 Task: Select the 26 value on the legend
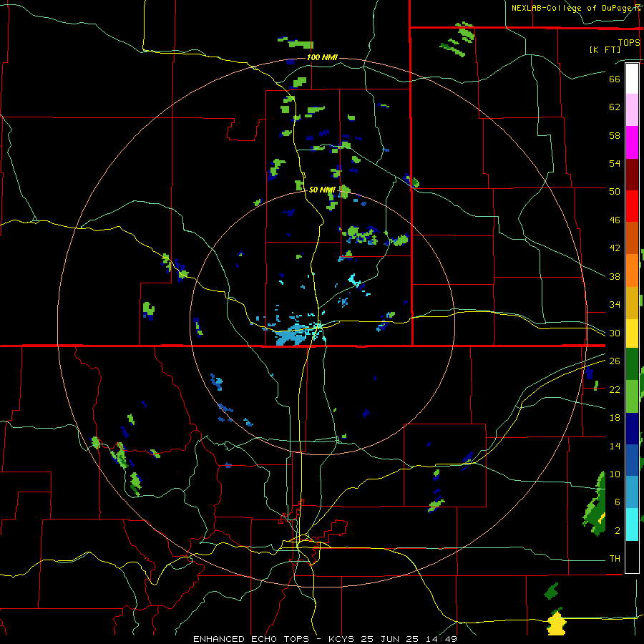(615, 361)
